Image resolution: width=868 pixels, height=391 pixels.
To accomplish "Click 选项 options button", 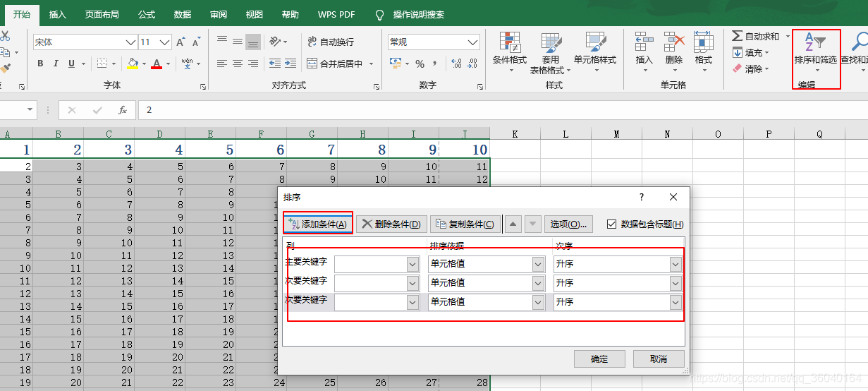I will point(568,224).
